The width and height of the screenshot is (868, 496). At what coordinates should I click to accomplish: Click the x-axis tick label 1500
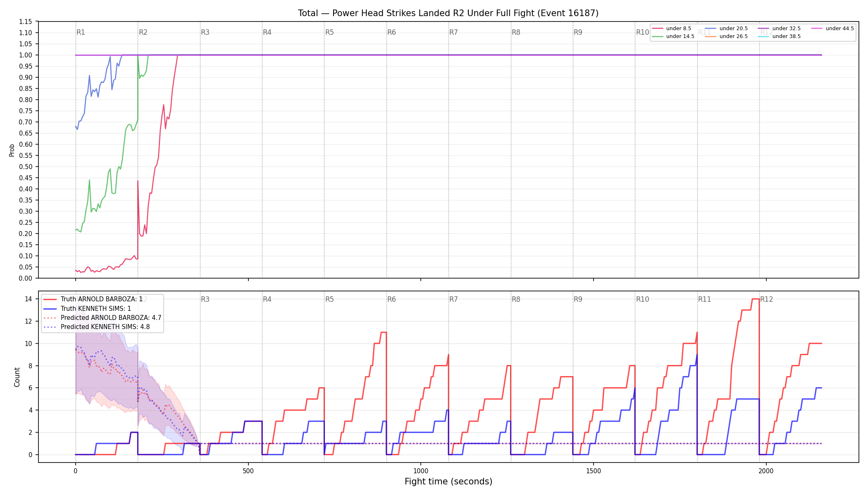click(x=594, y=471)
